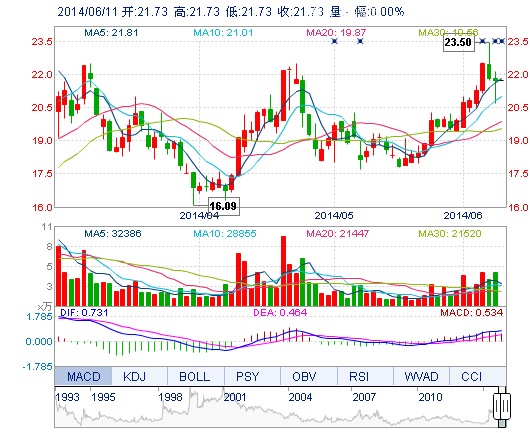Click the 16.09 low price label
The width and height of the screenshot is (530, 433).
[x=224, y=206]
